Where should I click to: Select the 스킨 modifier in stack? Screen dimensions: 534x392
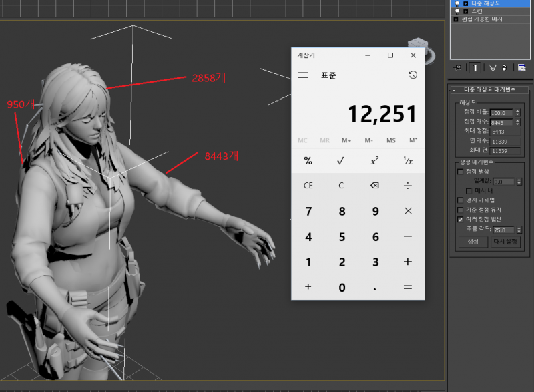tap(479, 11)
